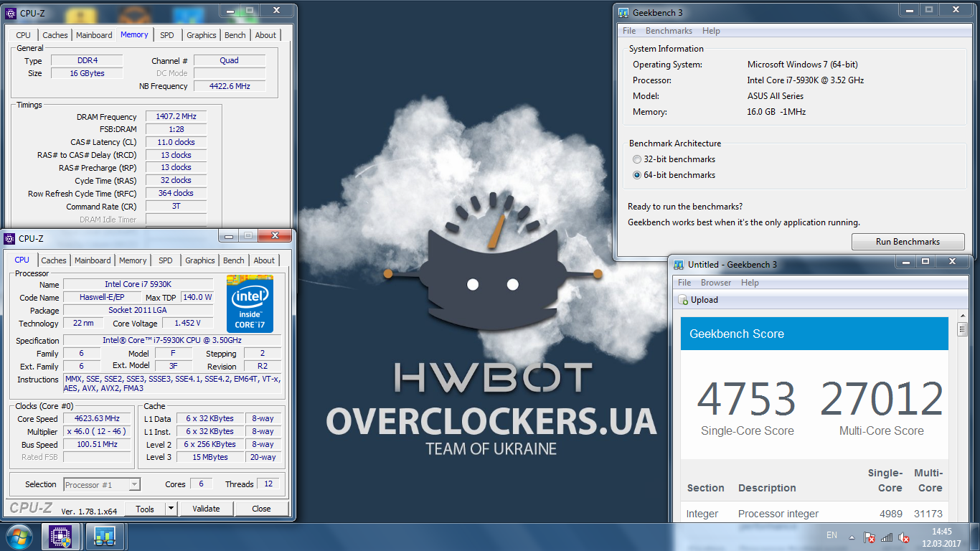
Task: Open Benchmarks menu in Geekbench 3
Action: [x=669, y=31]
